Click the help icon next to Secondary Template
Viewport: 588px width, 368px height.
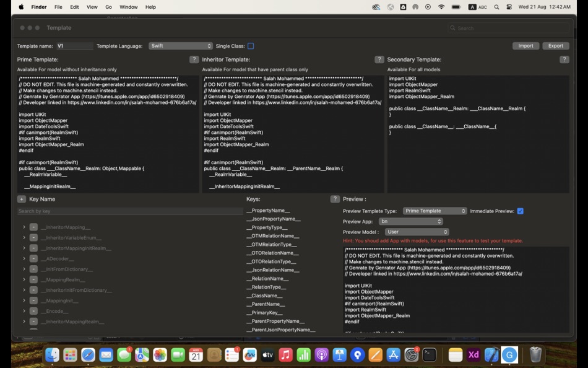[x=563, y=59]
